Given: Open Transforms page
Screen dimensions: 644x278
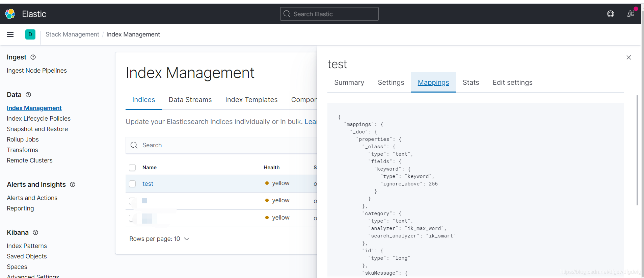Looking at the screenshot, I should (22, 150).
